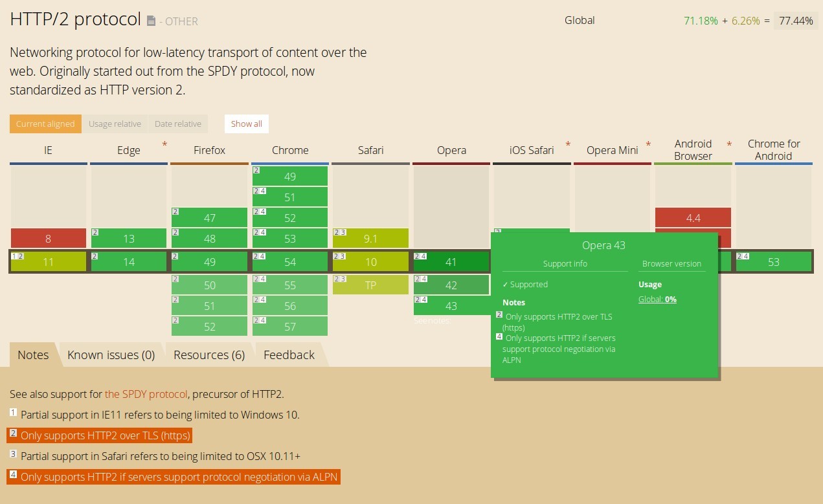
Task: Click the Global: 0% usage link in tooltip
Action: point(657,299)
